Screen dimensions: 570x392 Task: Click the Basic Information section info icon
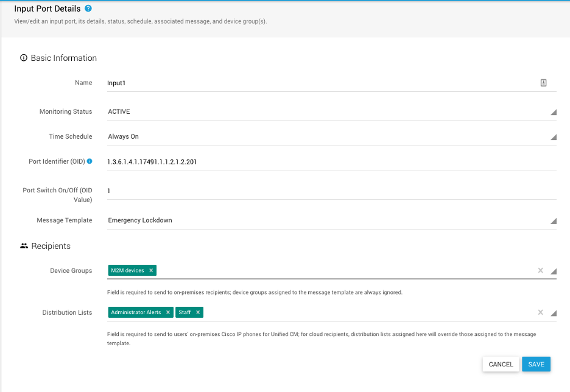click(x=24, y=58)
